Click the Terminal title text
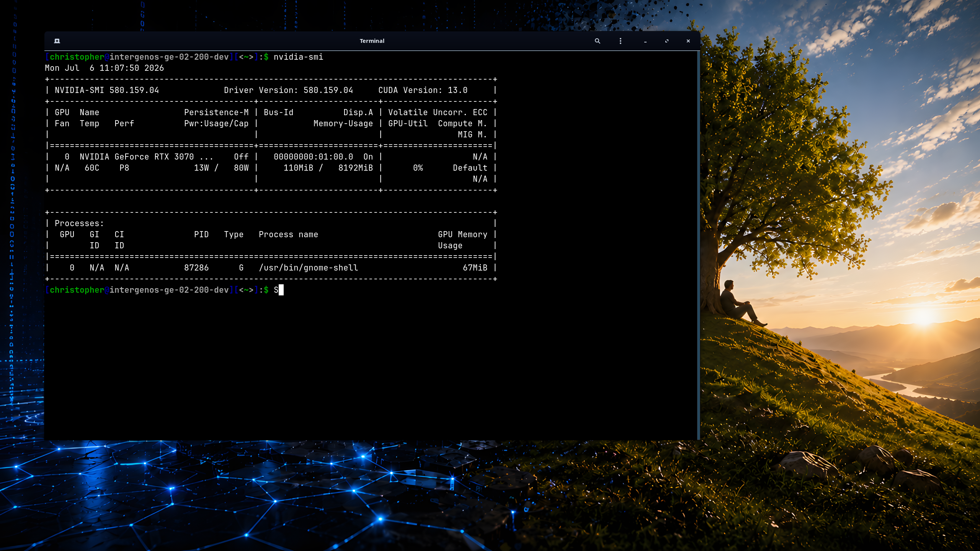Viewport: 980px width, 551px height. 372,41
